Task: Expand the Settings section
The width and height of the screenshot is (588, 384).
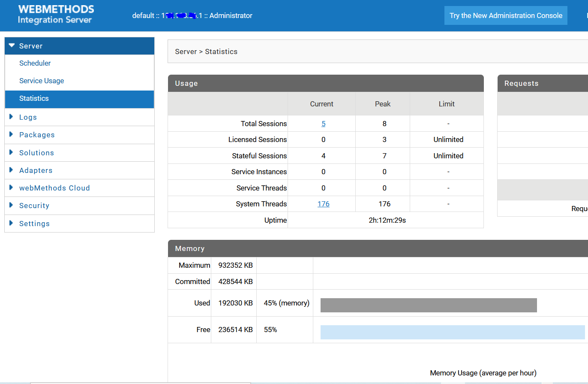Action: tap(34, 223)
